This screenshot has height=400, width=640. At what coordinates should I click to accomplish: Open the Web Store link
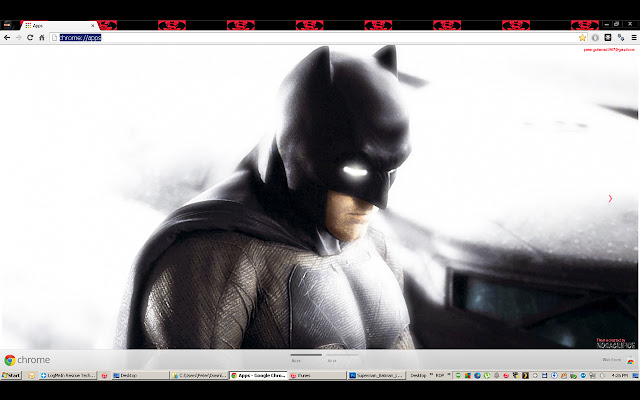pos(611,360)
